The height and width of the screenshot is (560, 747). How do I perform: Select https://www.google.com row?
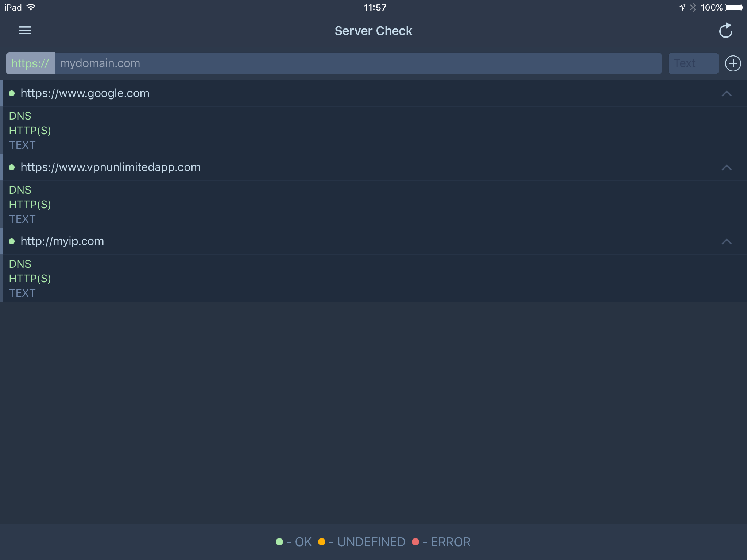click(373, 93)
